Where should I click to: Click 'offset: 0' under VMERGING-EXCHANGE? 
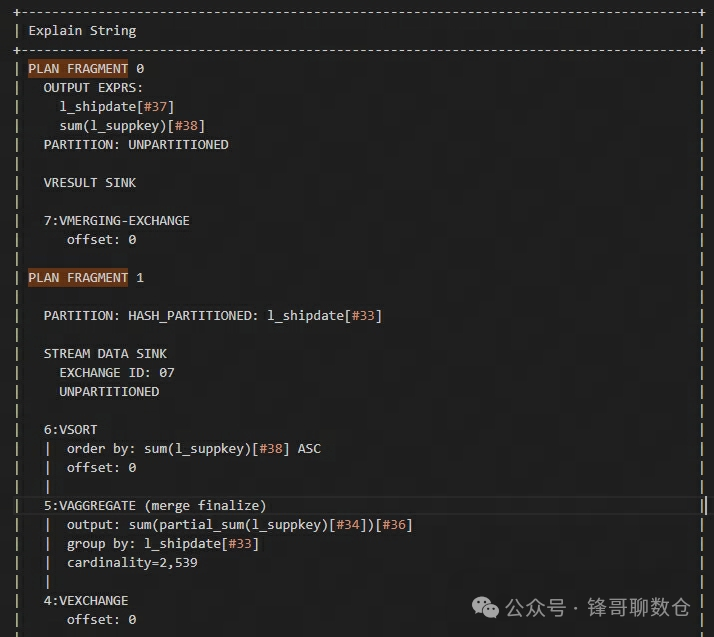[x=102, y=240]
